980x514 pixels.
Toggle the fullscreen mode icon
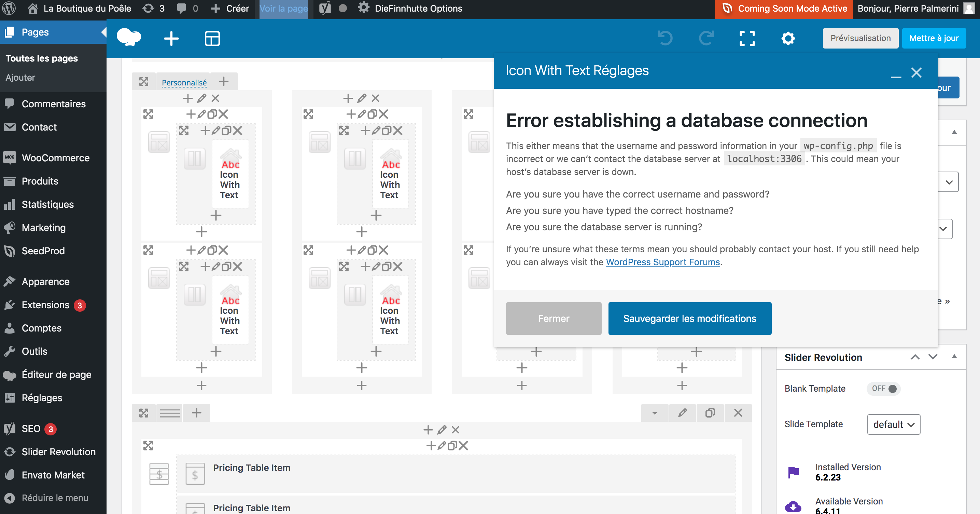pos(747,39)
